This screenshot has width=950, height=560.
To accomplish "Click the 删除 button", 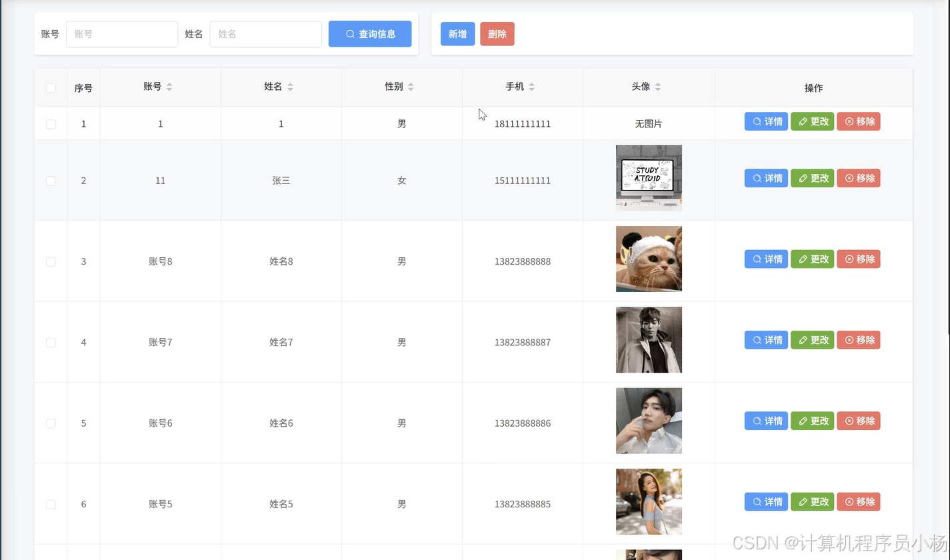I will click(497, 34).
